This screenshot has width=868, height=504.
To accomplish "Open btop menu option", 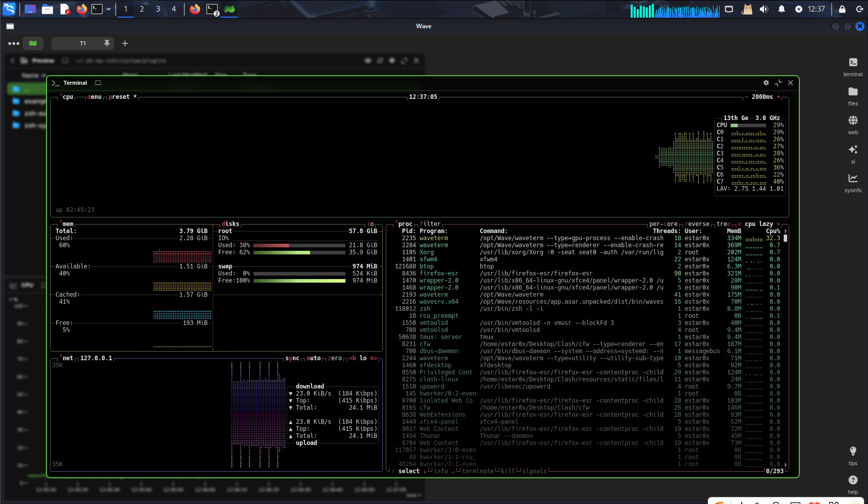I will click(x=94, y=97).
